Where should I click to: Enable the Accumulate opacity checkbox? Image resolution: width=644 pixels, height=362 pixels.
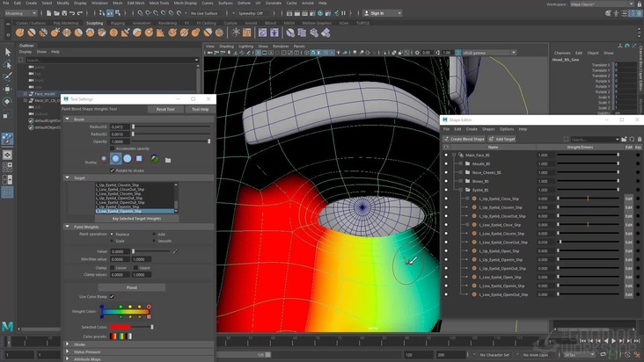point(112,148)
